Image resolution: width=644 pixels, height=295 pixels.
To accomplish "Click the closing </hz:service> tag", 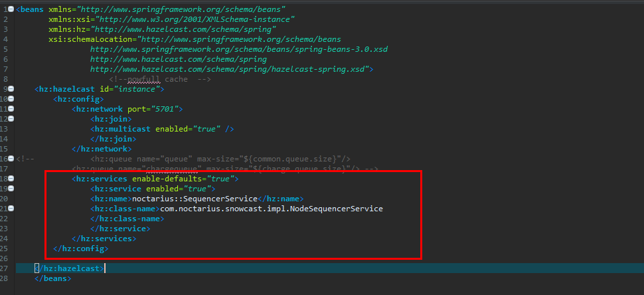I will (120, 229).
